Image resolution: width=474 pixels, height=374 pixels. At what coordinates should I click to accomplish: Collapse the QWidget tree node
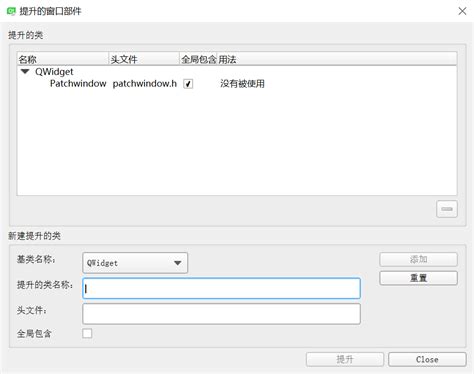(x=25, y=71)
